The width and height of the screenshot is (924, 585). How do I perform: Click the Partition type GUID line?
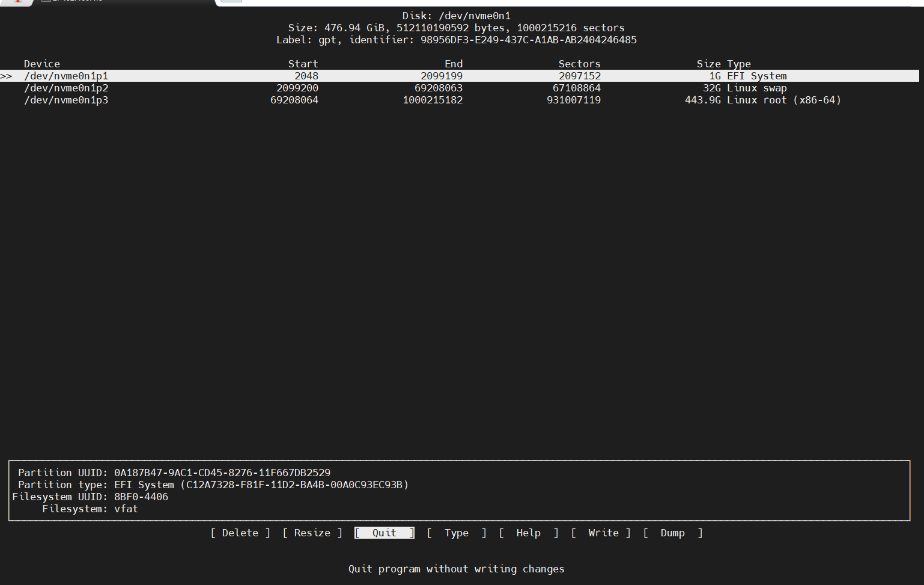(x=213, y=485)
